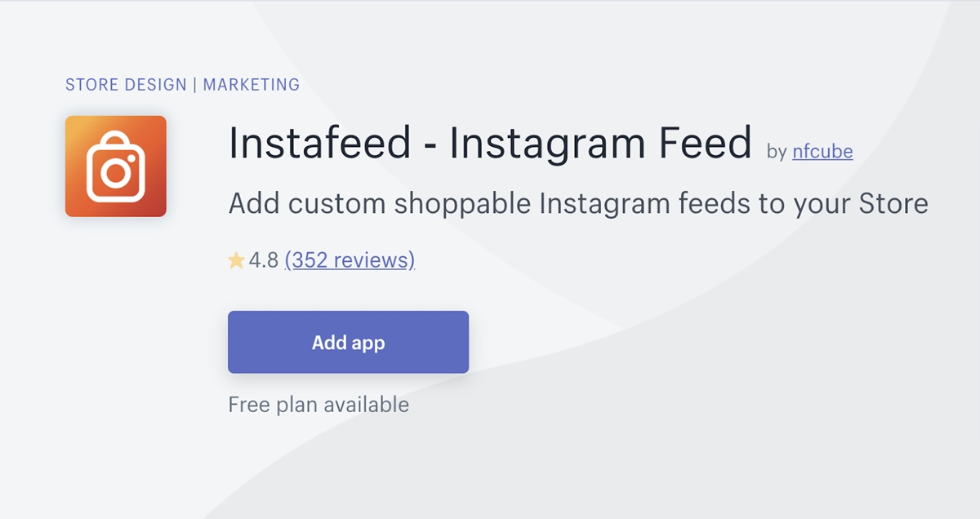Image resolution: width=980 pixels, height=519 pixels.
Task: Visit the nfcube developer page
Action: [822, 151]
